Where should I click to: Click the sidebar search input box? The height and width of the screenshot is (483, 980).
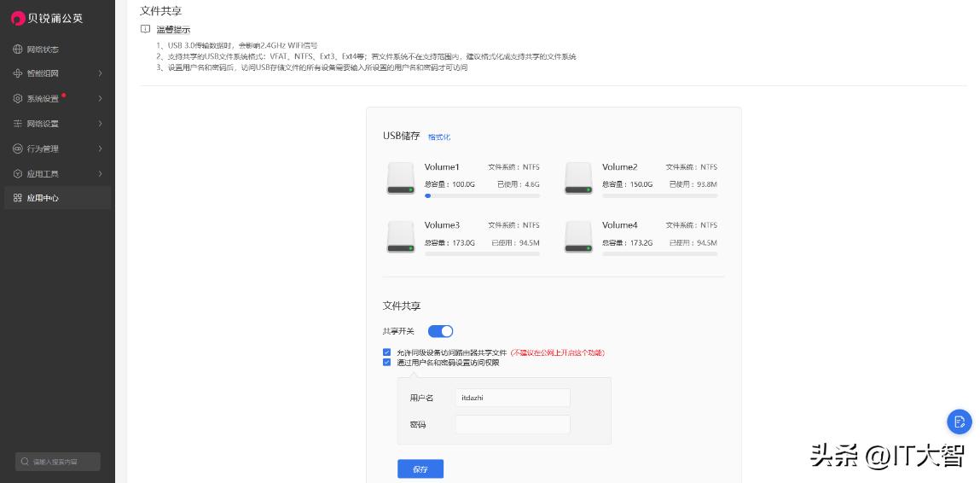tap(57, 462)
